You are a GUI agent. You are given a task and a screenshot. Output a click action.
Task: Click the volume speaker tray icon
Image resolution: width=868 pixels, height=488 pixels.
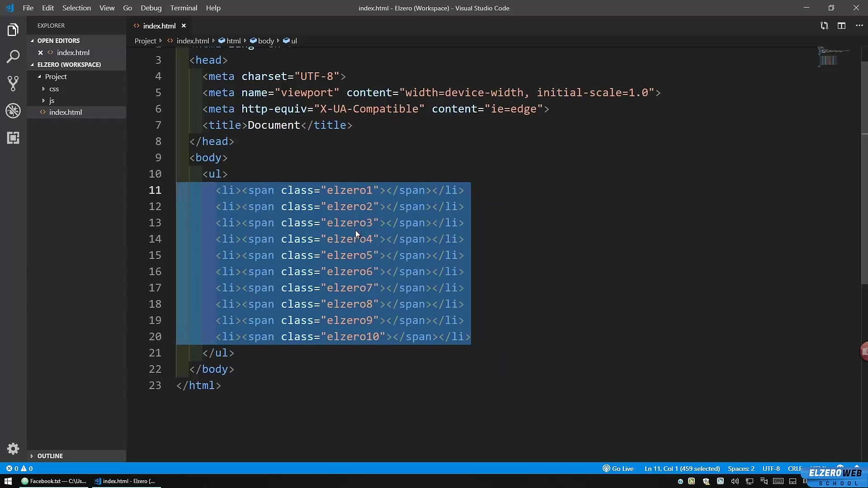click(x=735, y=481)
